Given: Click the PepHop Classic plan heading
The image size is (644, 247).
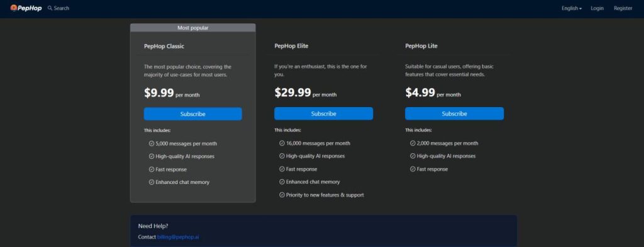Looking at the screenshot, I should pyautogui.click(x=164, y=47).
